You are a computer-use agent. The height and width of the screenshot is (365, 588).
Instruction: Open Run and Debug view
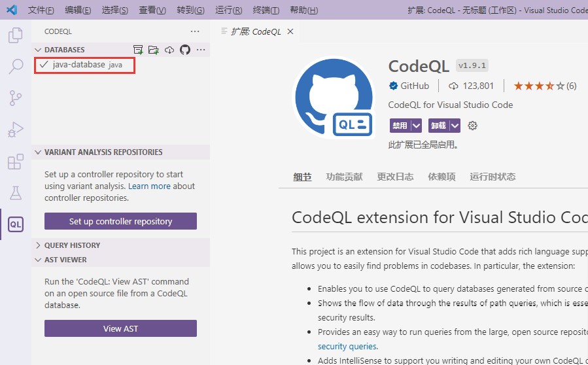[x=16, y=130]
